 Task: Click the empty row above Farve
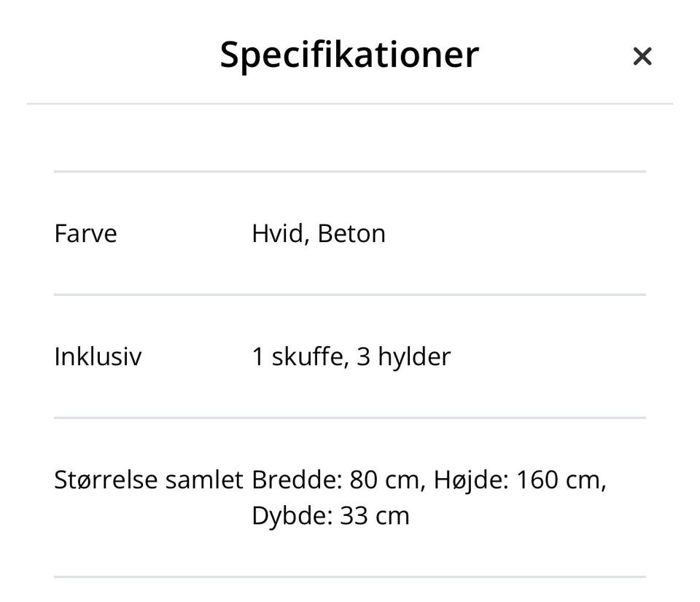pyautogui.click(x=349, y=138)
